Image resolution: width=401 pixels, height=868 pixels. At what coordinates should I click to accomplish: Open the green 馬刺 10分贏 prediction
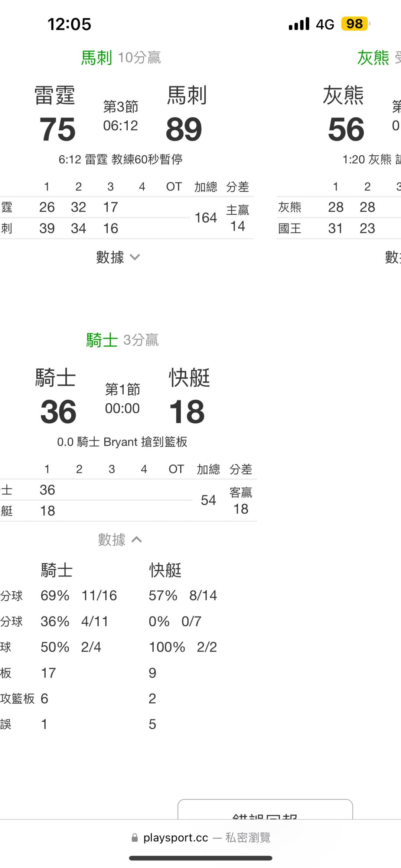click(121, 58)
